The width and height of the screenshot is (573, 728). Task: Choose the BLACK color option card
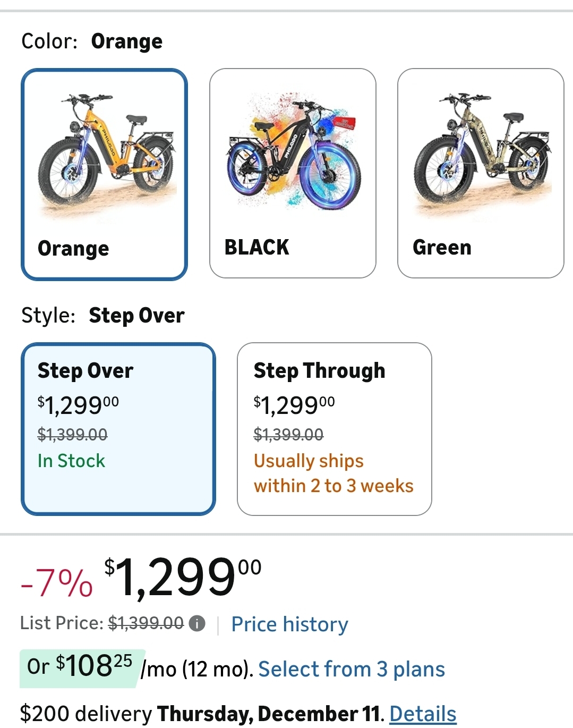coord(293,247)
